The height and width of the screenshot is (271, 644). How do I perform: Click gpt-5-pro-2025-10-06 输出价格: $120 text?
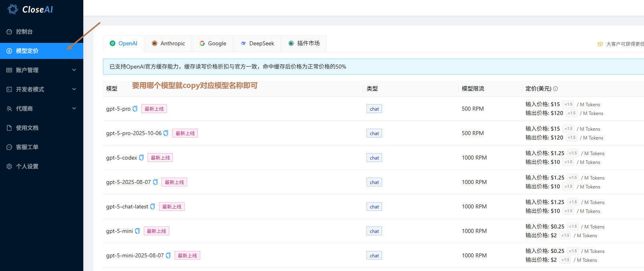[544, 138]
